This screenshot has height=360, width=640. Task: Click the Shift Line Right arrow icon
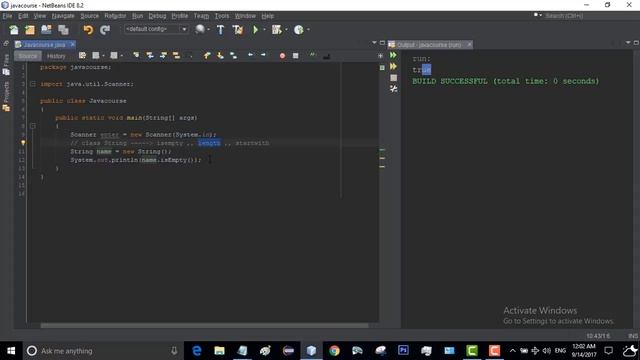[x=263, y=55]
